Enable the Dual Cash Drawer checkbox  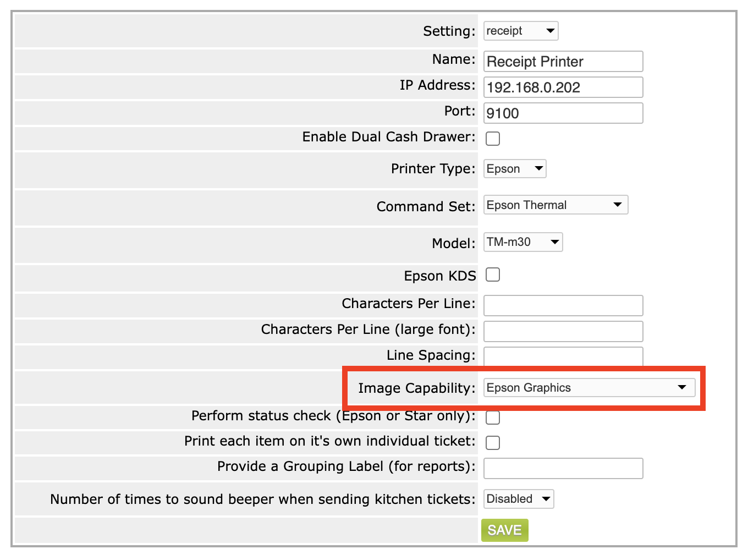pyautogui.click(x=493, y=139)
